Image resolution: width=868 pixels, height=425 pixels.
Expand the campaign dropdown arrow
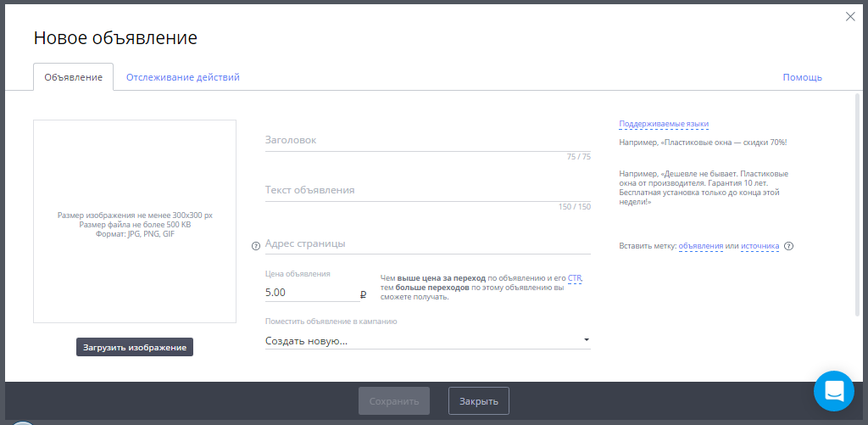click(x=586, y=341)
